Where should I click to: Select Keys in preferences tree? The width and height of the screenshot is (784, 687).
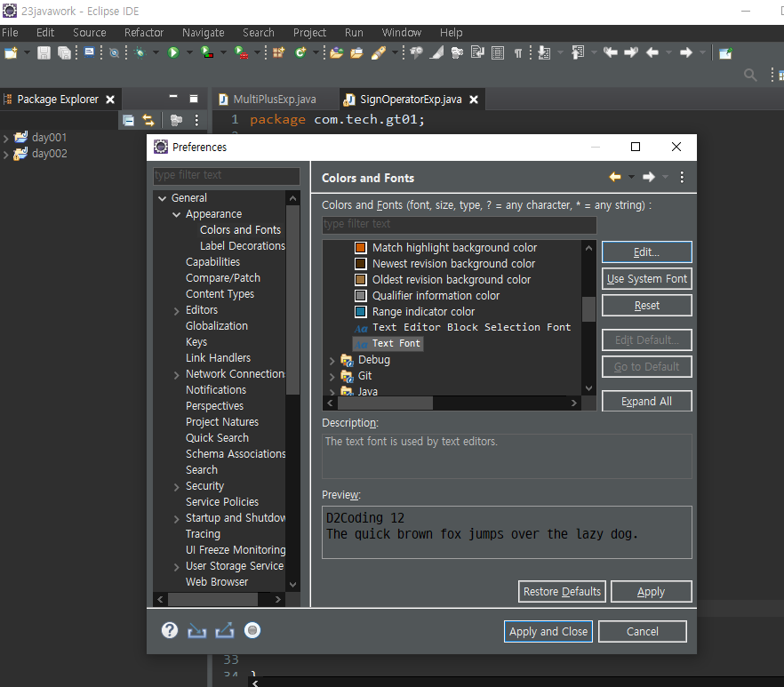(x=196, y=342)
